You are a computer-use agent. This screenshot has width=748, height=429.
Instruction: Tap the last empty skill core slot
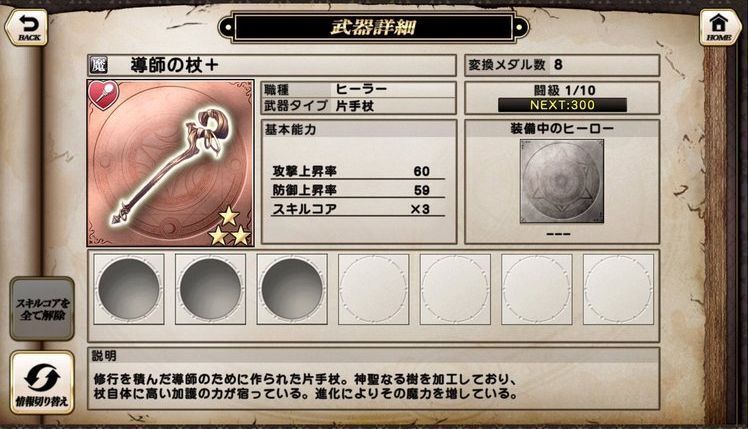[x=618, y=289]
